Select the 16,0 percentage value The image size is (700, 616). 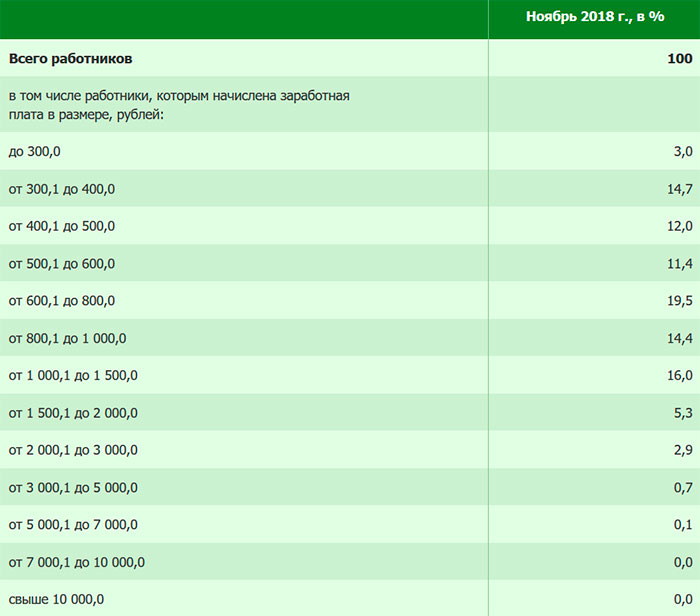click(679, 376)
